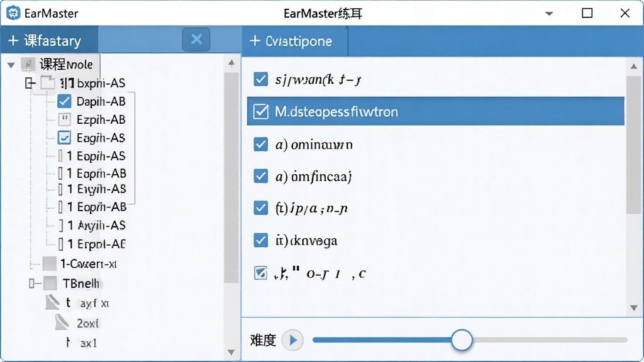Click the 难度 slider handle
Image resolution: width=644 pixels, height=362 pixels.
462,340
